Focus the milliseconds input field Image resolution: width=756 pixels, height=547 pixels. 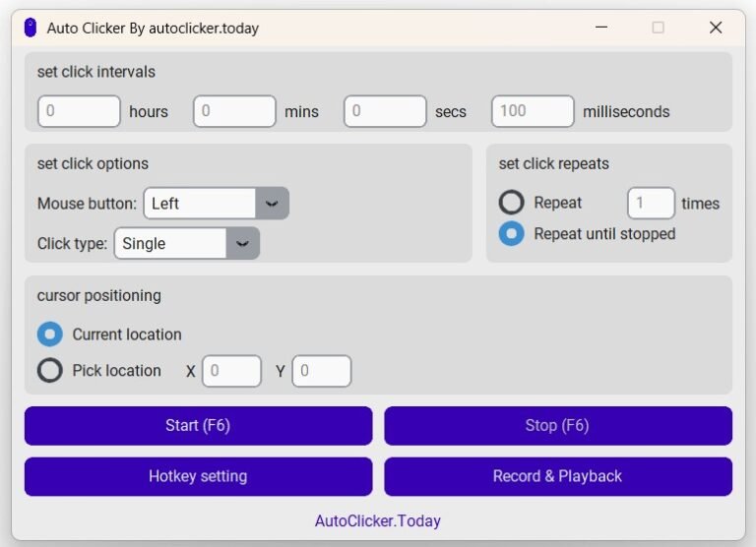point(533,111)
